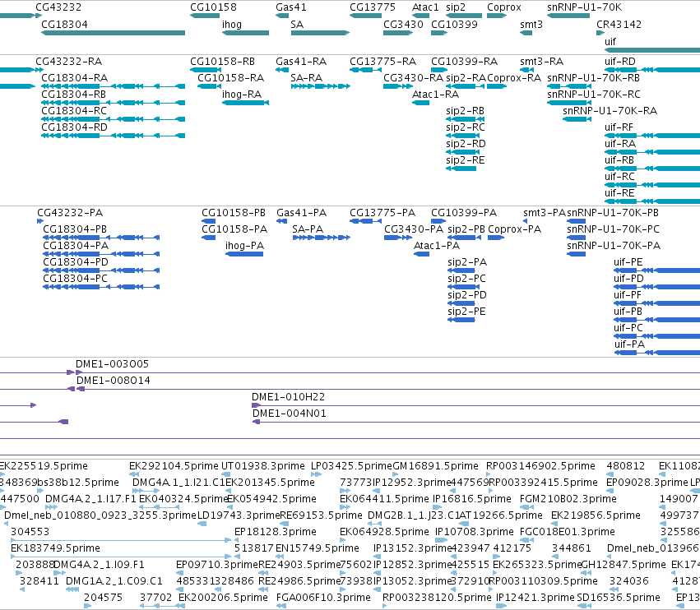The width and height of the screenshot is (700, 610).
Task: Select protein CG10158-PB label
Action: (x=234, y=212)
